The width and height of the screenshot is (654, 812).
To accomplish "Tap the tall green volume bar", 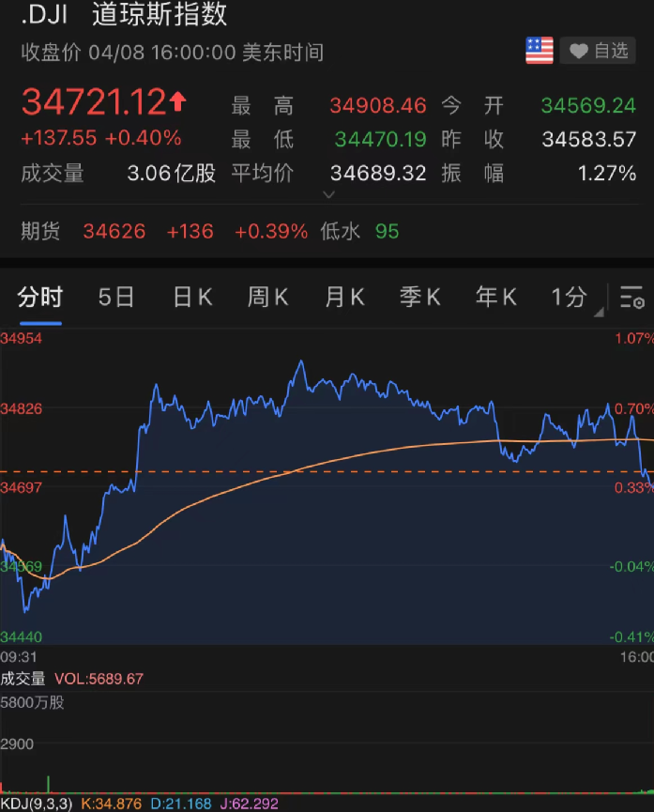I will pos(49,784).
